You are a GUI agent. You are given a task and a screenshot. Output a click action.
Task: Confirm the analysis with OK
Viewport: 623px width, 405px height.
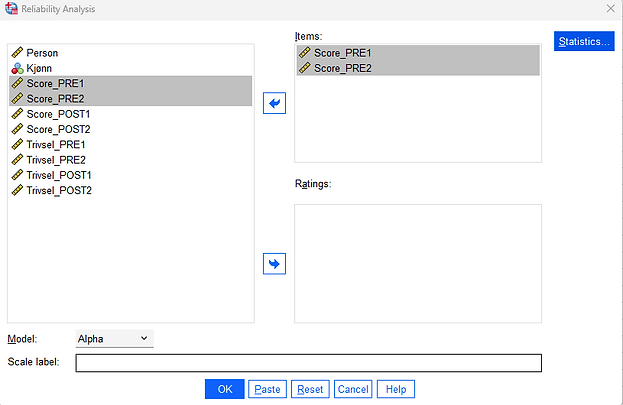click(x=225, y=389)
